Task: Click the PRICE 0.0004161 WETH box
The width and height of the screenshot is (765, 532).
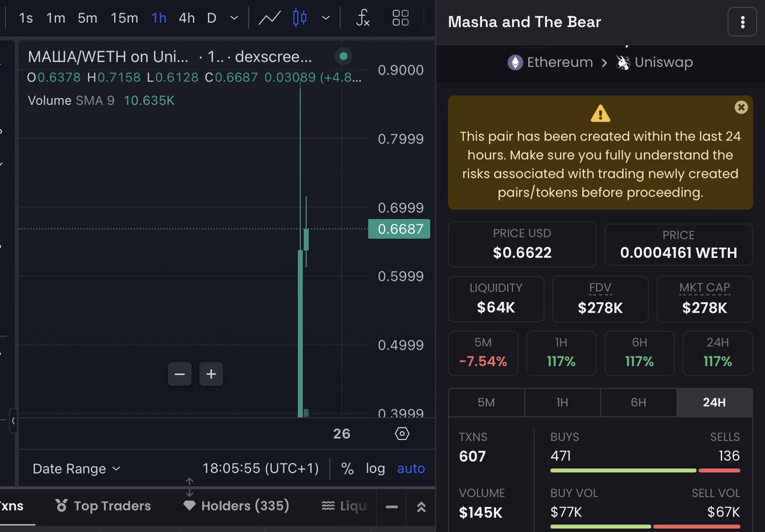Action: (x=678, y=245)
